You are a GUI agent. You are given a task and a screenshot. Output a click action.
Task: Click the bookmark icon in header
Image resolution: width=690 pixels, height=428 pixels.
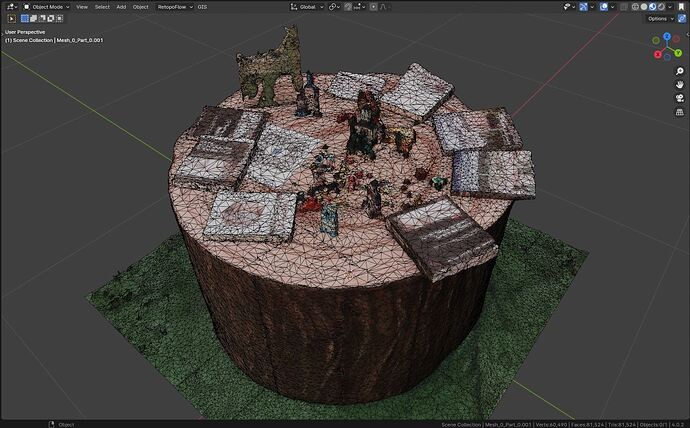click(x=681, y=7)
